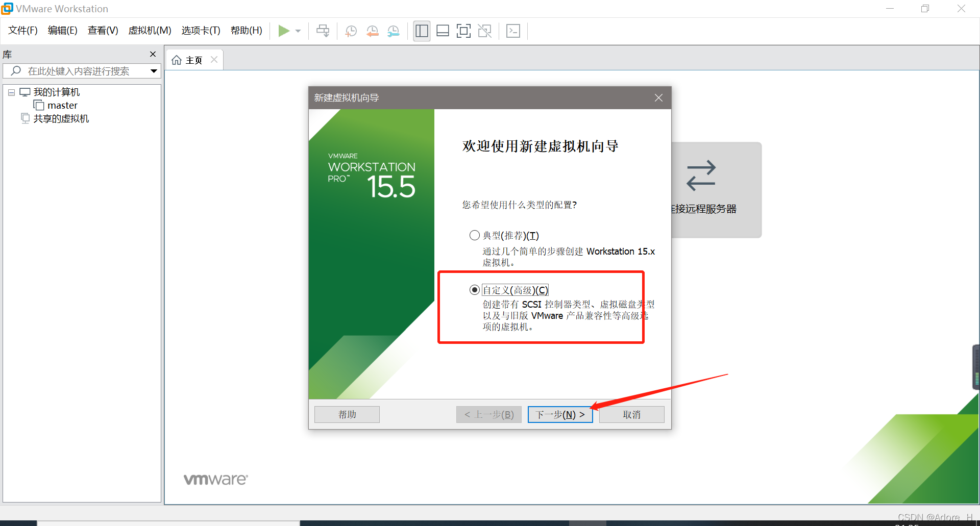Click the 我的计算机 monitor icon
Viewport: 980px width, 526px height.
[x=25, y=92]
